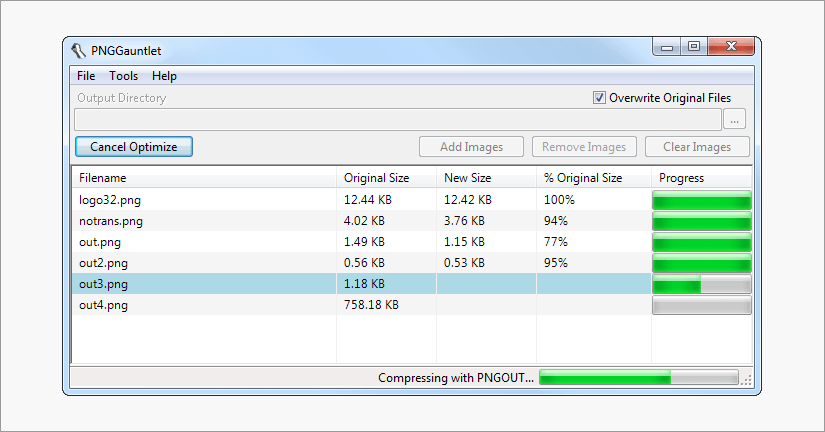The width and height of the screenshot is (825, 432).
Task: Click the PNGGauntlet app icon in title bar
Action: pos(79,52)
